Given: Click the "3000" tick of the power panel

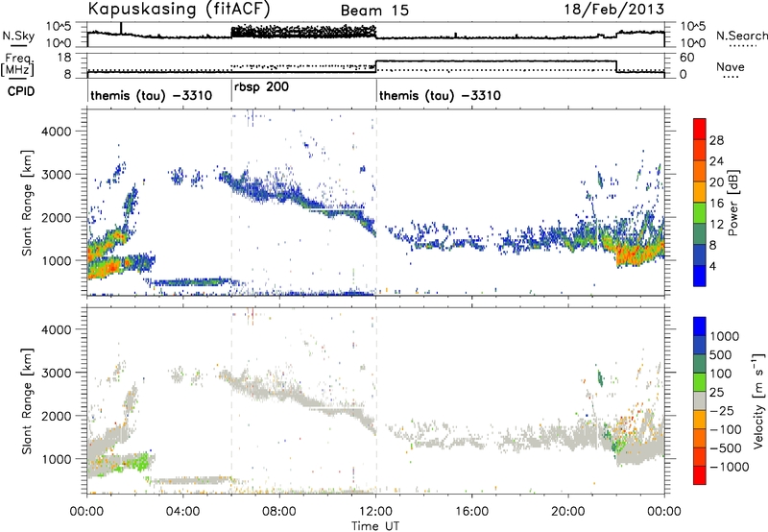Looking at the screenshot, I should click(56, 175).
